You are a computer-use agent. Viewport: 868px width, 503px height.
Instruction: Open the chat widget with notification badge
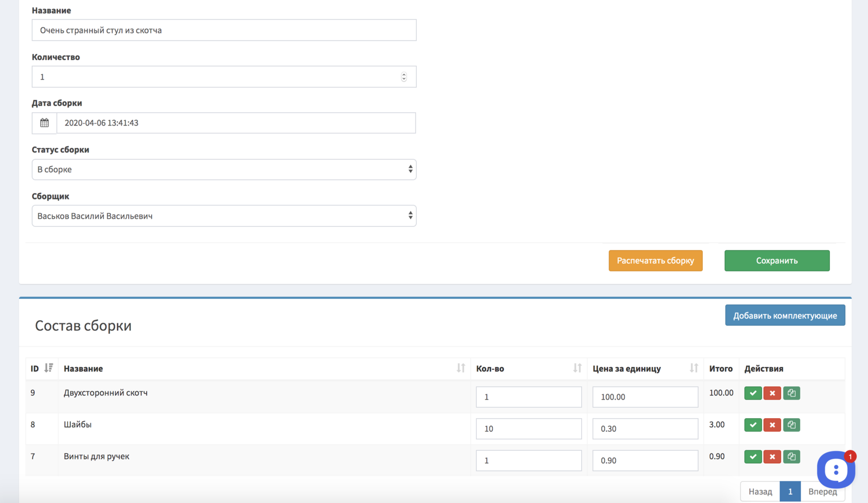(835, 469)
